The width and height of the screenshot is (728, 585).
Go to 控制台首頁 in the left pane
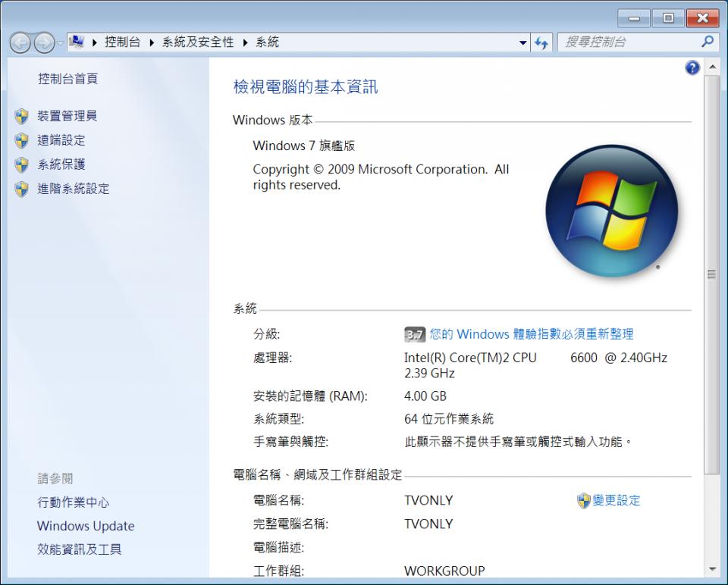pos(67,79)
